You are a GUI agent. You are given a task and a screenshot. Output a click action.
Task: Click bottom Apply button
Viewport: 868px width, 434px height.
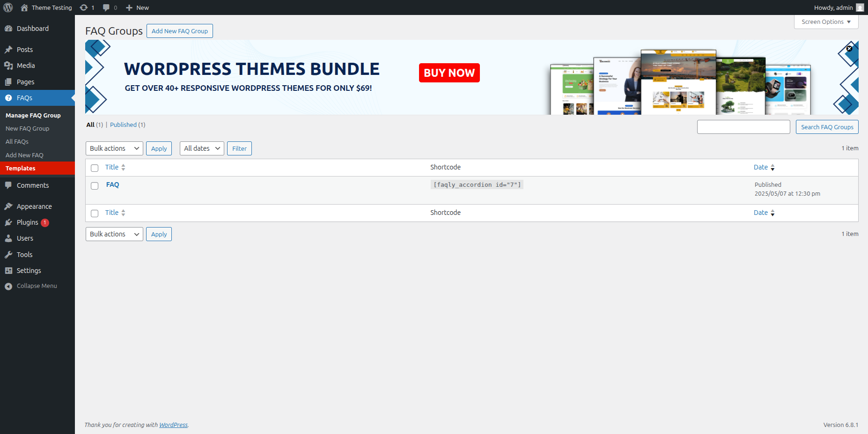159,234
